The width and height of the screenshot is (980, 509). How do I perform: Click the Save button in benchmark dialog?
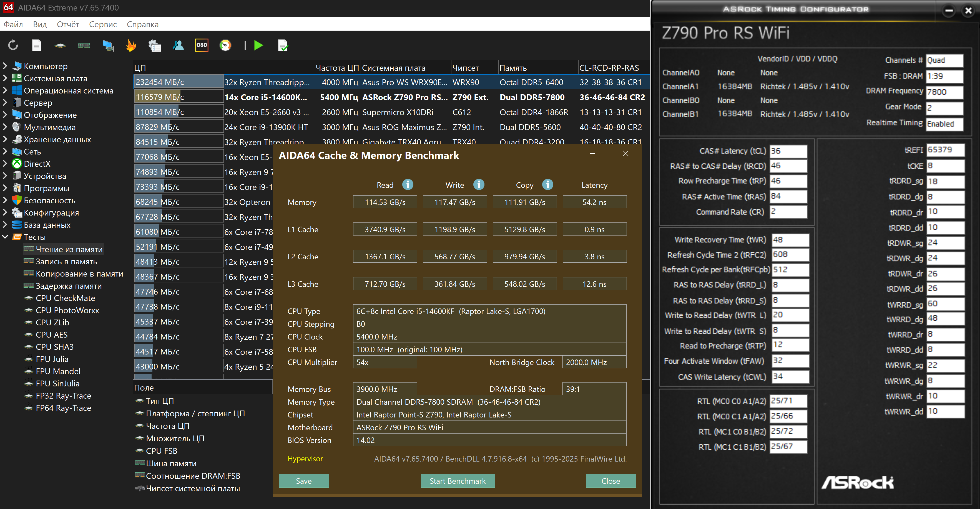point(304,481)
